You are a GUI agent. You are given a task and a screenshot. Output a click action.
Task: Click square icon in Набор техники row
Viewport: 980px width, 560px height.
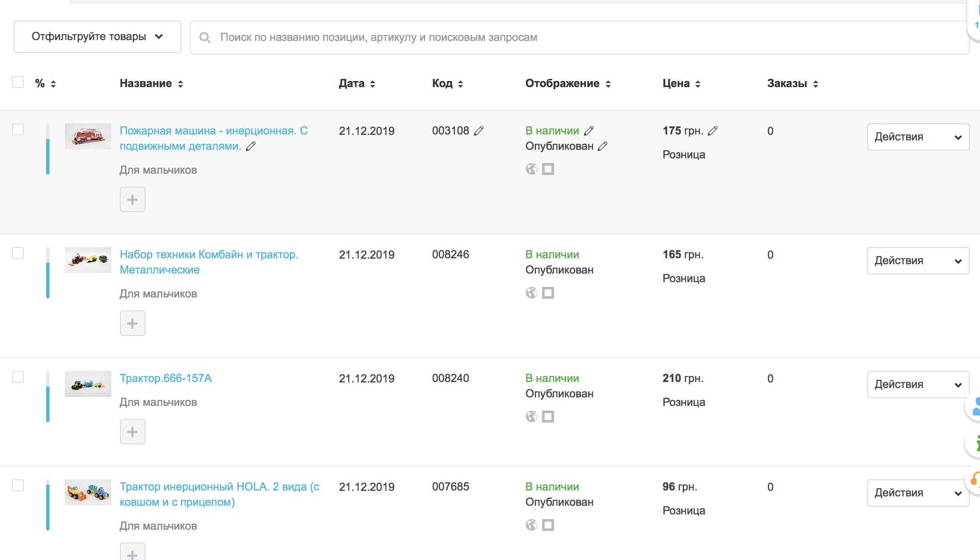click(x=548, y=293)
